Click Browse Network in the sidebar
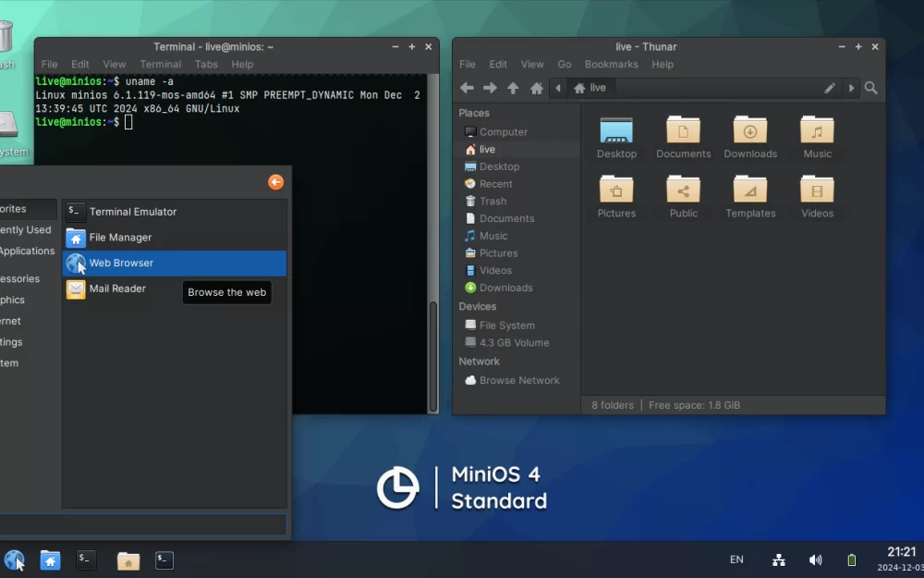Viewport: 924px width, 578px height. (519, 381)
